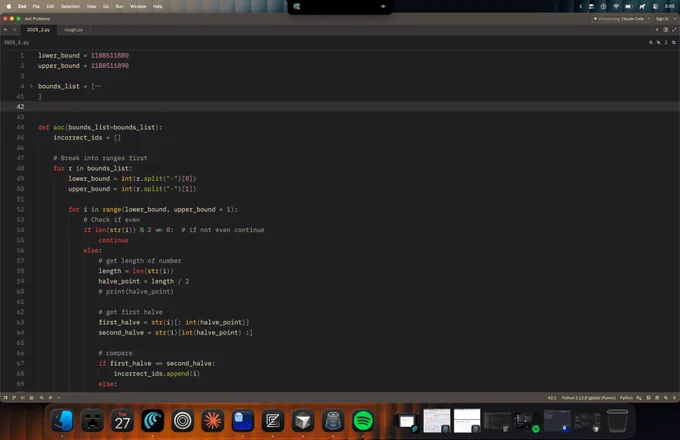Viewport: 680px width, 440px height.
Task: Toggle the project panel in status bar
Action: click(x=5, y=398)
